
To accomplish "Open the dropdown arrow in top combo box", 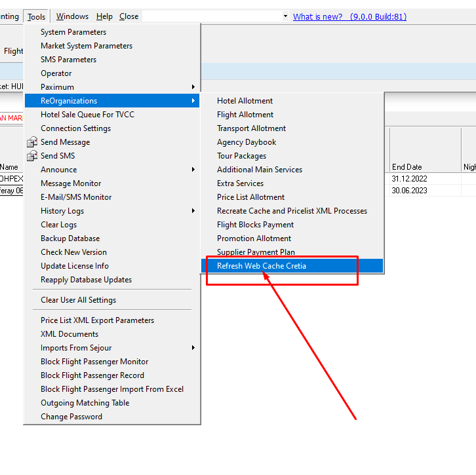I will tap(285, 16).
